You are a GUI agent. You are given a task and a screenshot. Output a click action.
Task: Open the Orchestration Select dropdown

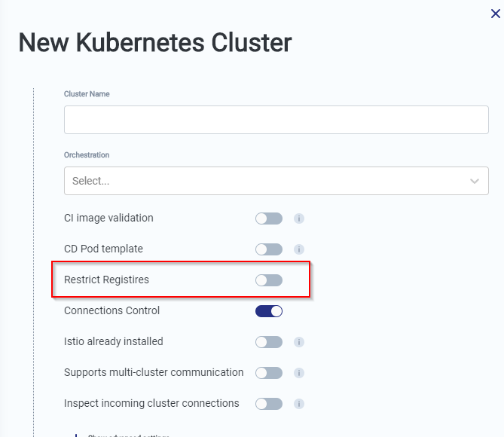276,181
